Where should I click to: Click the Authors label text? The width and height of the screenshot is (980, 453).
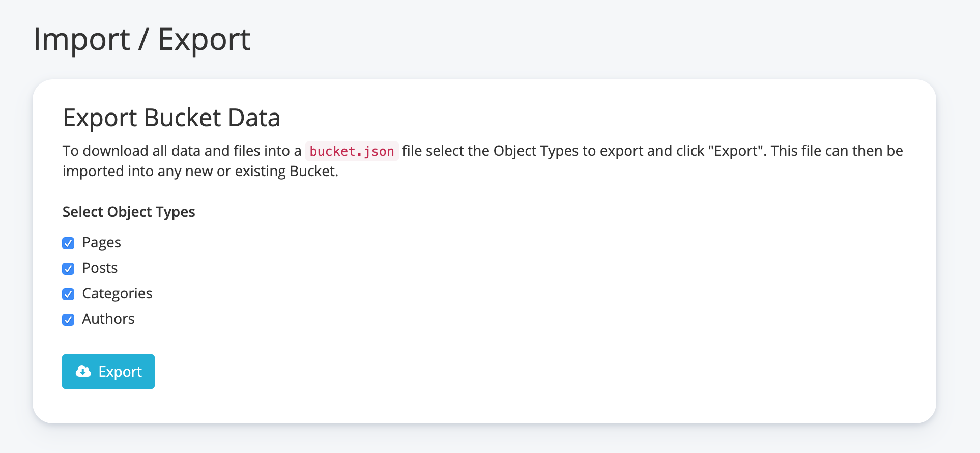[108, 319]
